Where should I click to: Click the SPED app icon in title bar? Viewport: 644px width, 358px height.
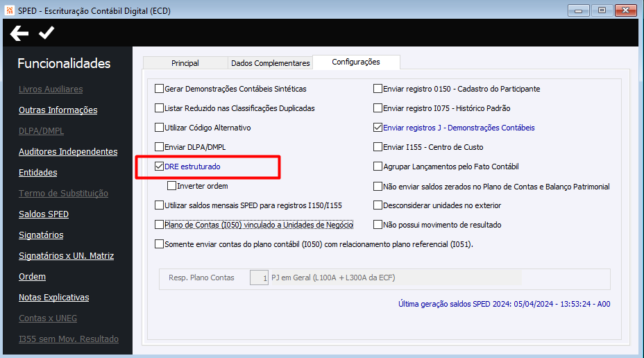click(9, 10)
